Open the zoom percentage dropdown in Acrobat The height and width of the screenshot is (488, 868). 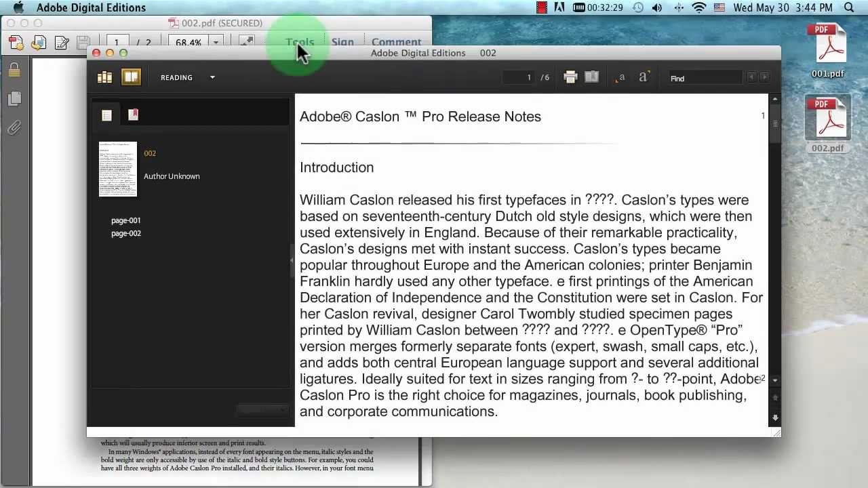point(216,43)
